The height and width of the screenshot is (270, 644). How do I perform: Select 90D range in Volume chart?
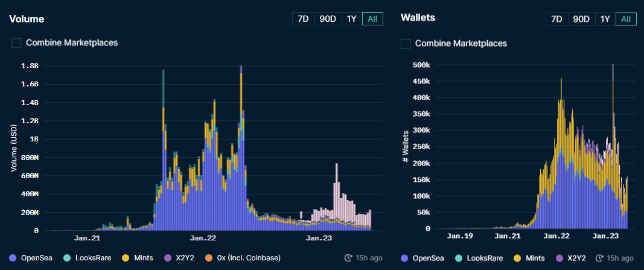(328, 19)
